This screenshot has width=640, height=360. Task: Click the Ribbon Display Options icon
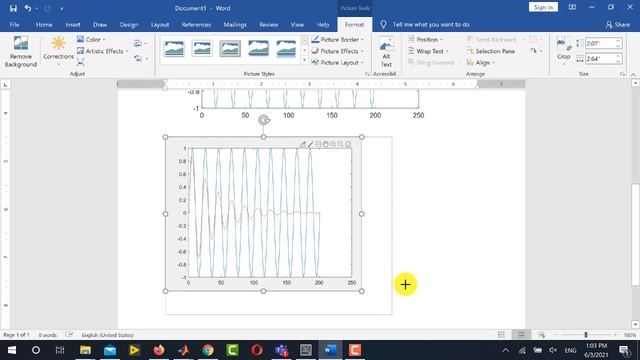point(572,7)
